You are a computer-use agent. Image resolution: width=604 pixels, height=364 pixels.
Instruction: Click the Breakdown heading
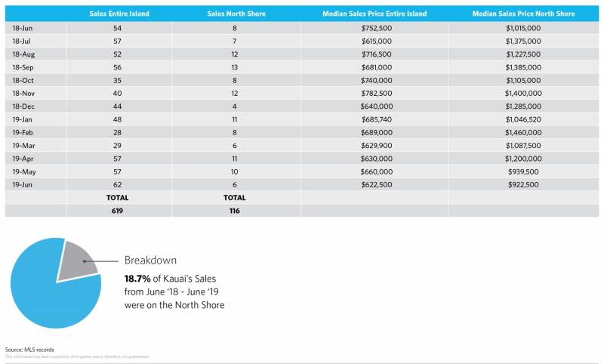pyautogui.click(x=151, y=261)
